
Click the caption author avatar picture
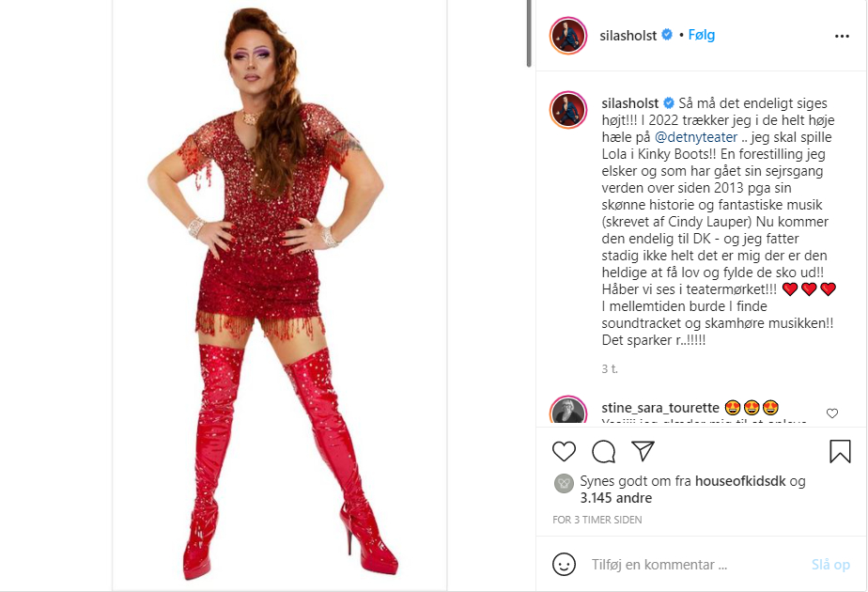(568, 110)
